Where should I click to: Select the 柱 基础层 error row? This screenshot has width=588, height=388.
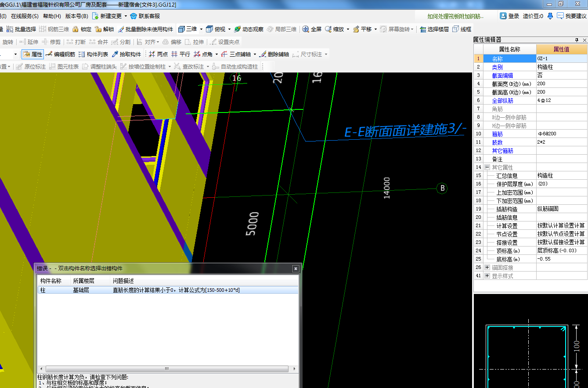(168, 290)
